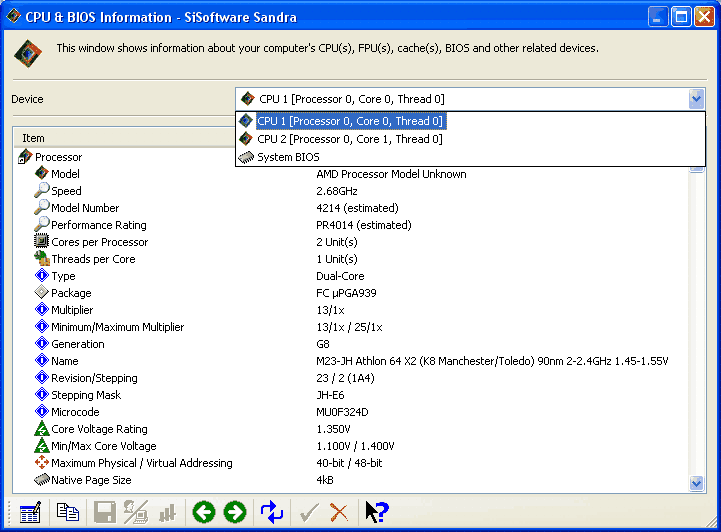Click the Performance Rating magnifier icon
This screenshot has width=721, height=532.
(41, 224)
